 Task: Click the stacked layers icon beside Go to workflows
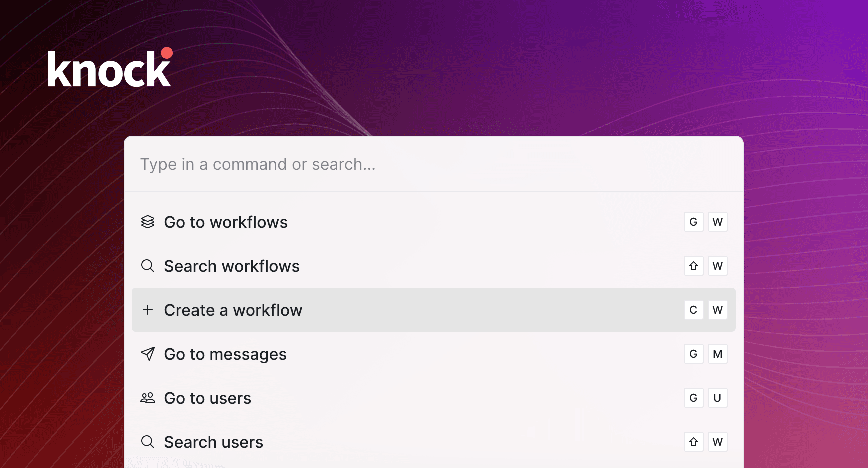148,222
